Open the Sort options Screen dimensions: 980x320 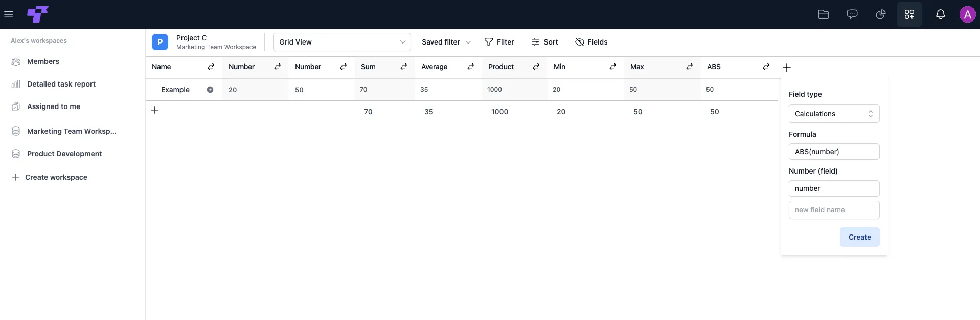[x=544, y=42]
